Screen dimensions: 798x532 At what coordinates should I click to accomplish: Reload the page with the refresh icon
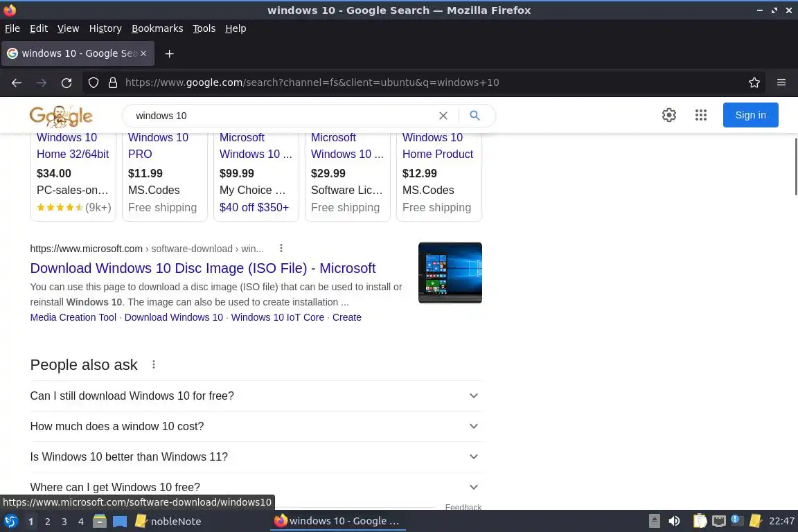pos(66,82)
